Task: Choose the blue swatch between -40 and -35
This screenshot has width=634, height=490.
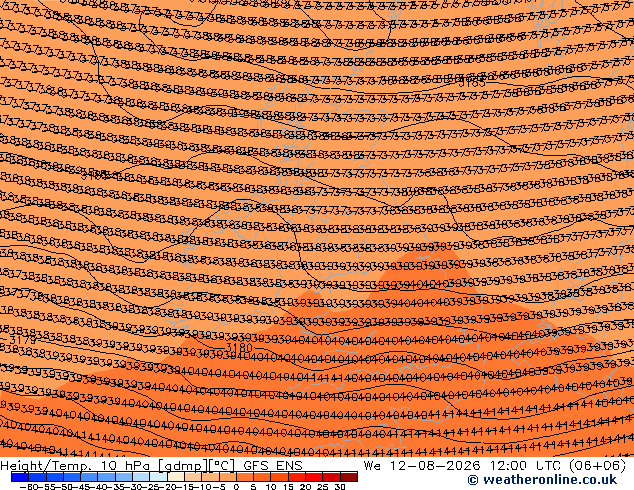Action: (106, 477)
